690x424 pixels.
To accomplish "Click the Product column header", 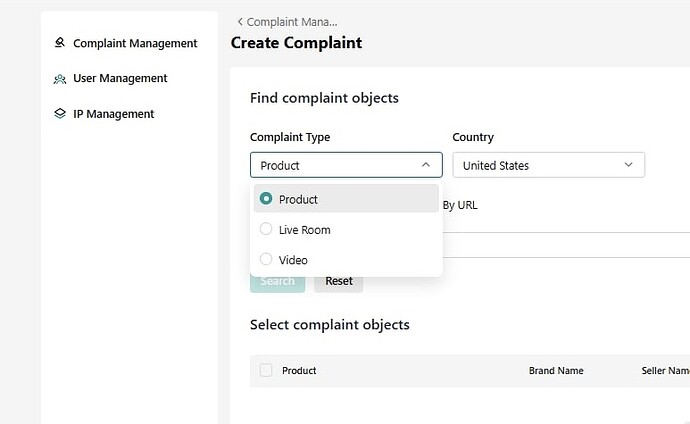I will pos(299,371).
